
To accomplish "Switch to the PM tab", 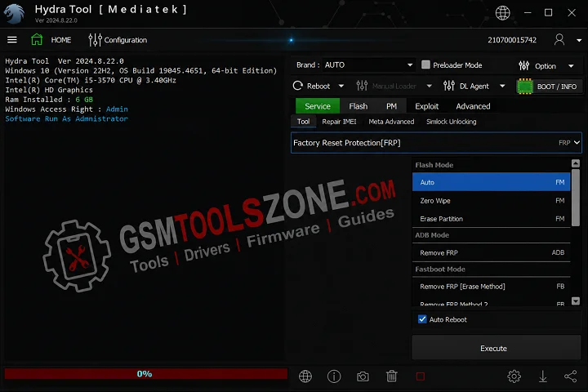I will [391, 106].
